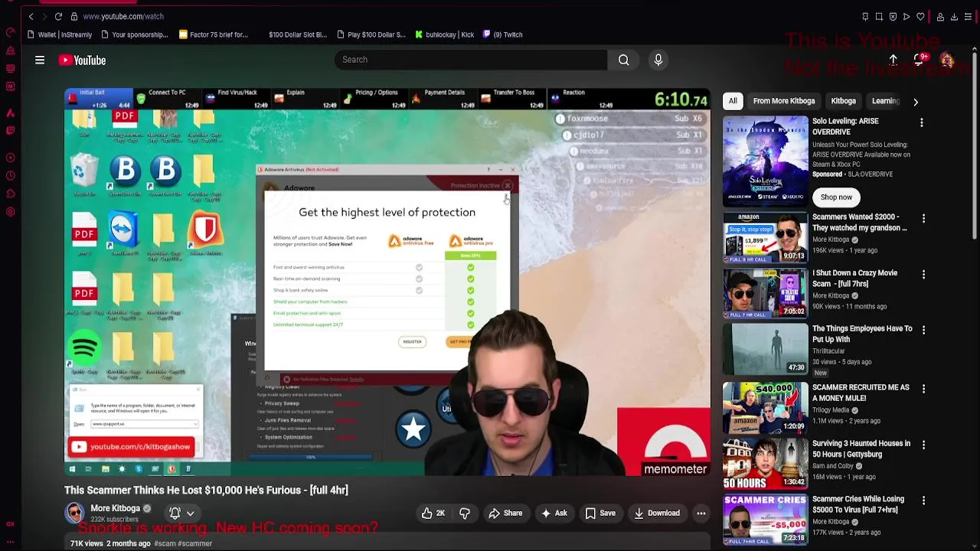
Task: Open more actions ellipsis beside Download
Action: pos(701,514)
